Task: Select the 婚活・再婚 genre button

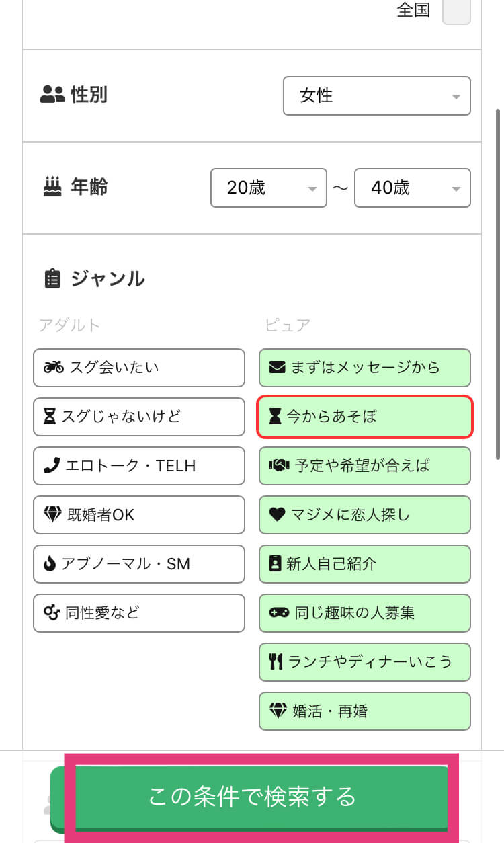Action: [365, 711]
